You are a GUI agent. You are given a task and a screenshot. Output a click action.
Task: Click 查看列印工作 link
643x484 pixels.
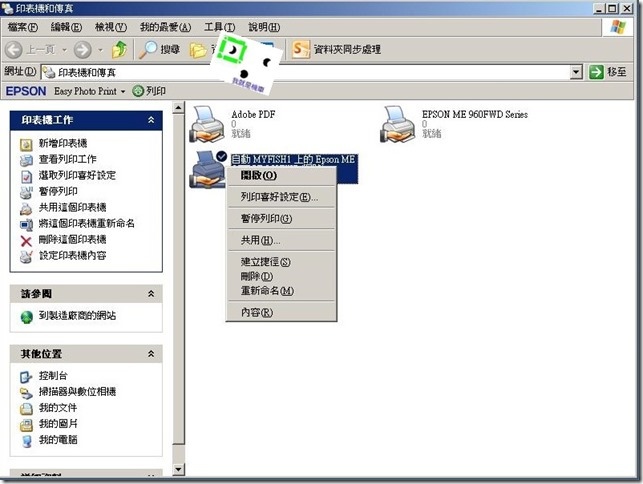(x=68, y=159)
